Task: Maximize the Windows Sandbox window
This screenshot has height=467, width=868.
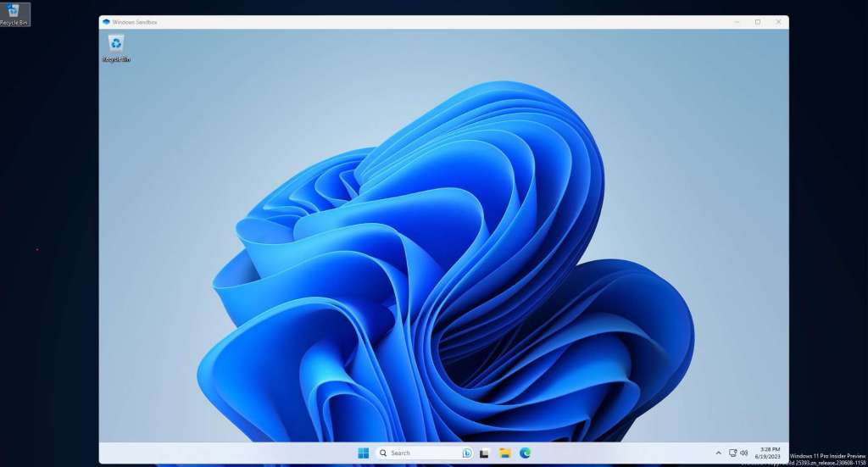Action: coord(758,22)
